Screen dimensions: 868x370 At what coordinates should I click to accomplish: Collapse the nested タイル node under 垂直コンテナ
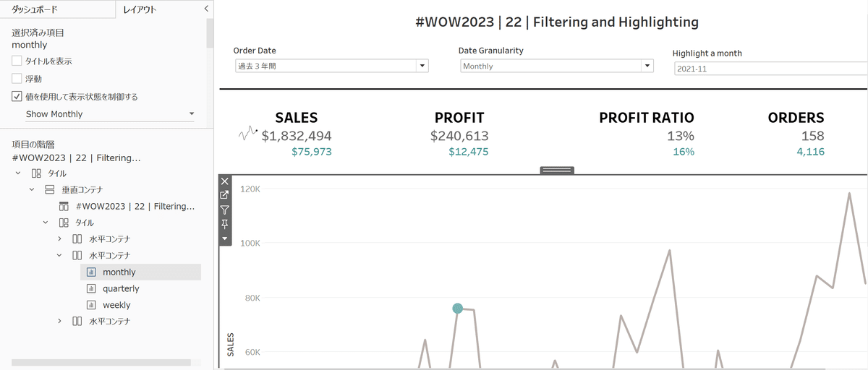(46, 223)
